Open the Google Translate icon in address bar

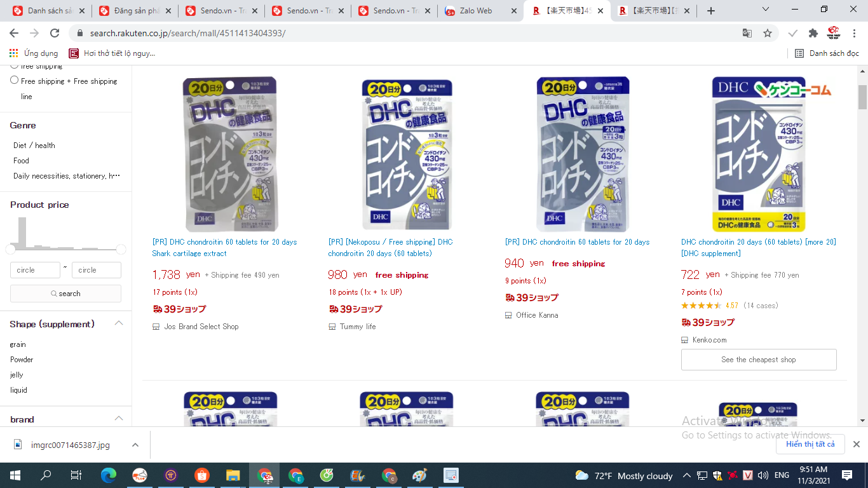747,33
